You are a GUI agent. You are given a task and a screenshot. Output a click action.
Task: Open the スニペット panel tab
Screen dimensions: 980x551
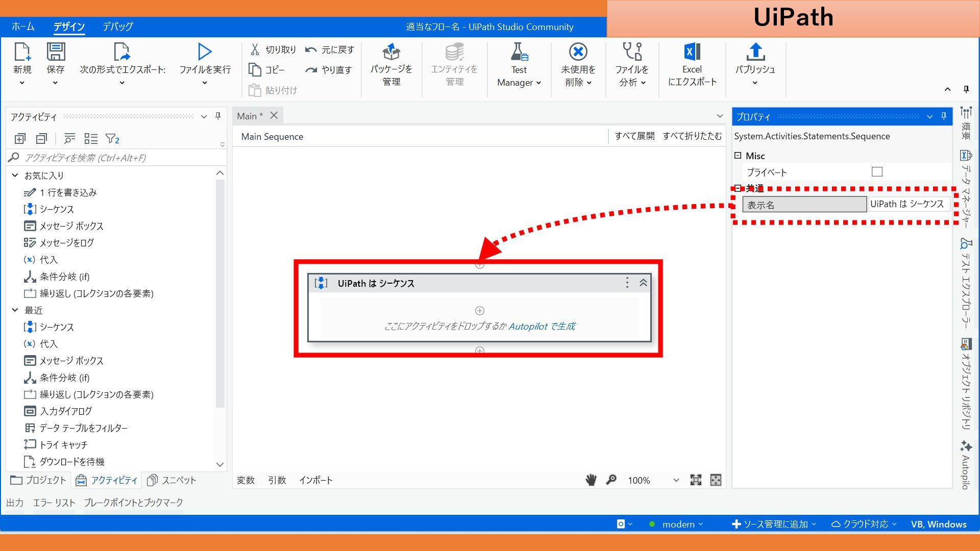pyautogui.click(x=171, y=480)
